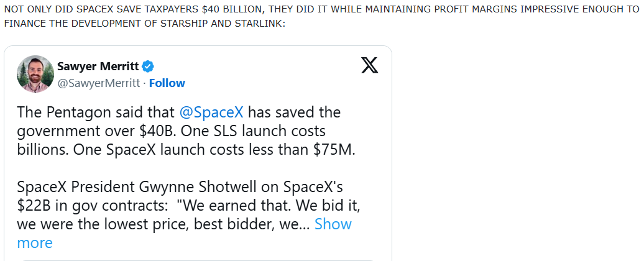Open the @SpaceX mention link
The width and height of the screenshot is (644, 261).
click(211, 112)
